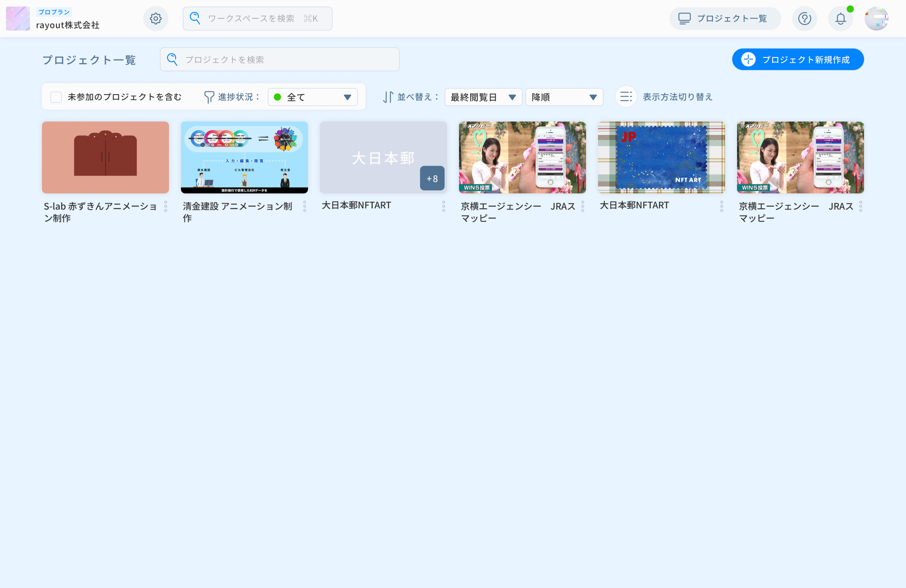Image resolution: width=906 pixels, height=588 pixels.
Task: Open the 最終閲覧日 sort dropdown
Action: click(x=483, y=97)
